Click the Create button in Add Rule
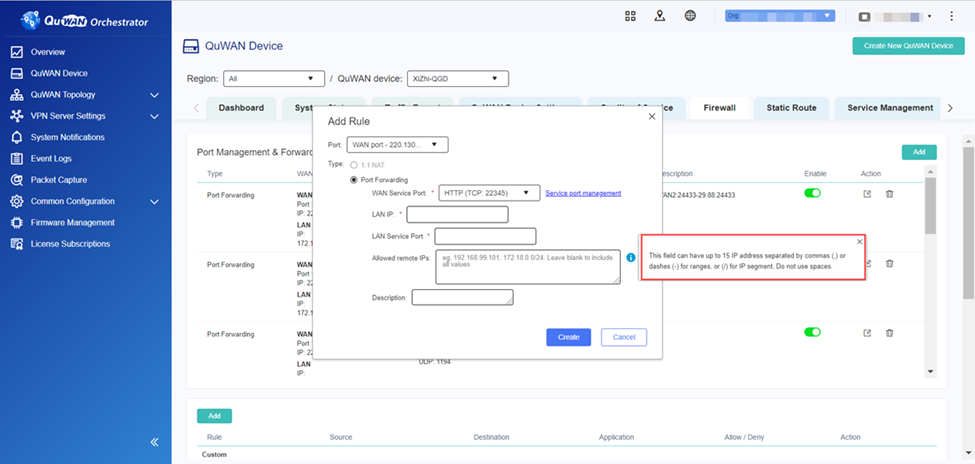Viewport: 975px width, 464px height. pos(568,337)
